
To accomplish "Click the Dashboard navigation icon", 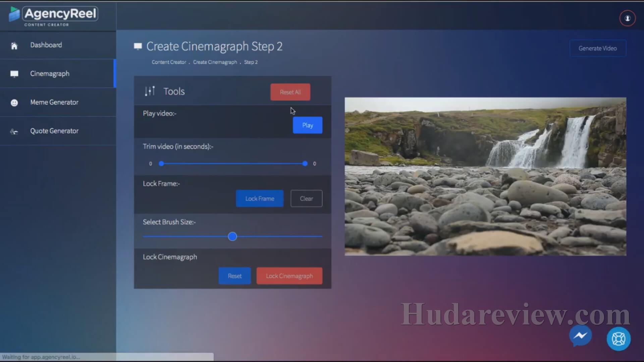I will (14, 45).
